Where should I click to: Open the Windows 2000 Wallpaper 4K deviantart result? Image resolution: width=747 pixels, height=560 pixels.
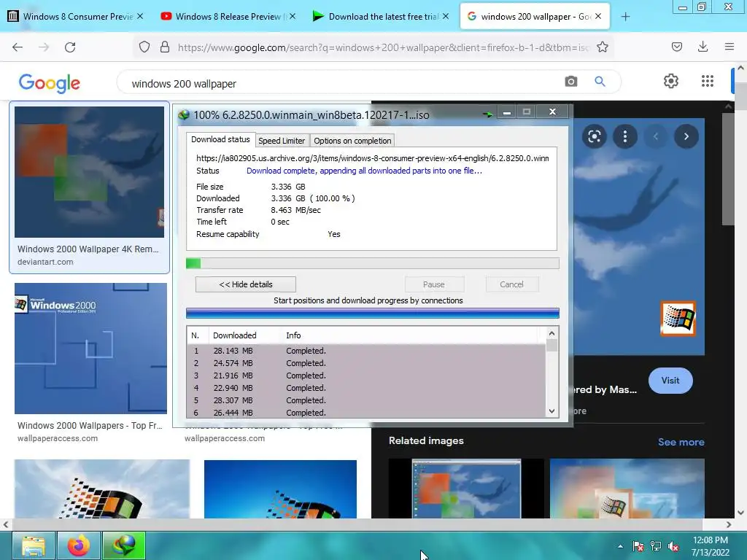[90, 187]
